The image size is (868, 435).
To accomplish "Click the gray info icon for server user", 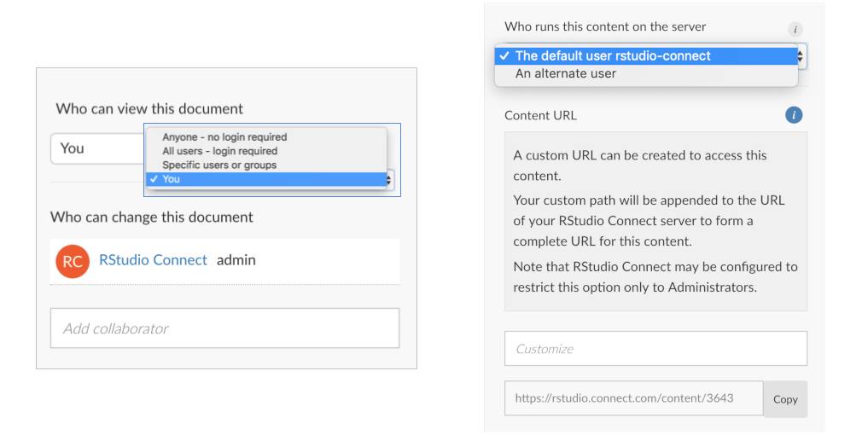I will pyautogui.click(x=795, y=29).
